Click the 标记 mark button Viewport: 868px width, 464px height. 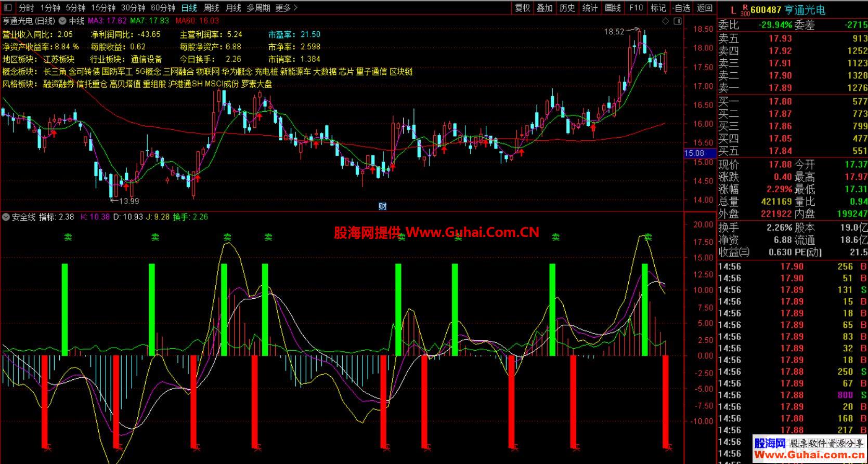(x=658, y=8)
